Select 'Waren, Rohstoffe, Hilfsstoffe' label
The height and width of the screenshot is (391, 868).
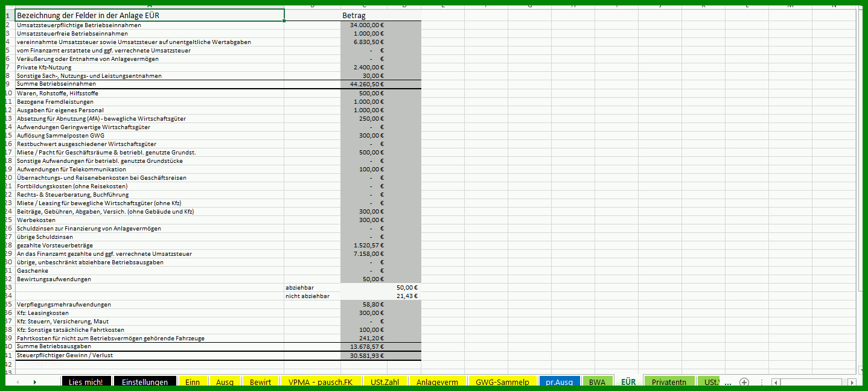[x=57, y=94]
